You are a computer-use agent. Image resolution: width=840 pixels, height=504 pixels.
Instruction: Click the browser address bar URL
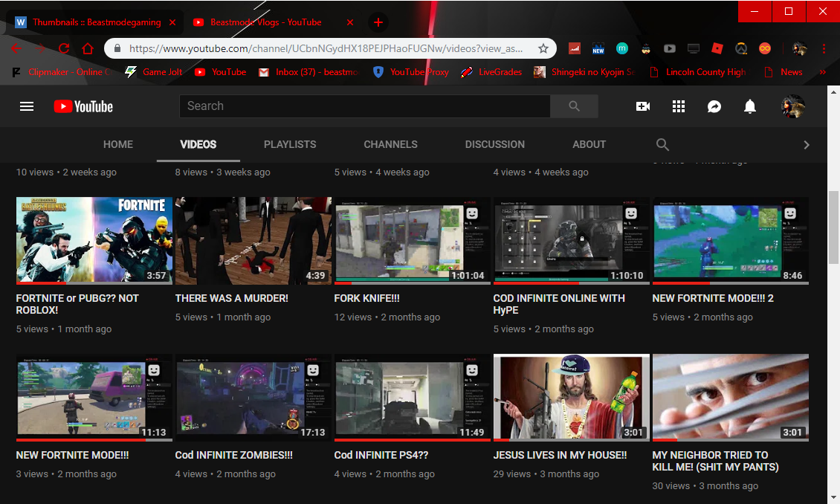coord(326,49)
